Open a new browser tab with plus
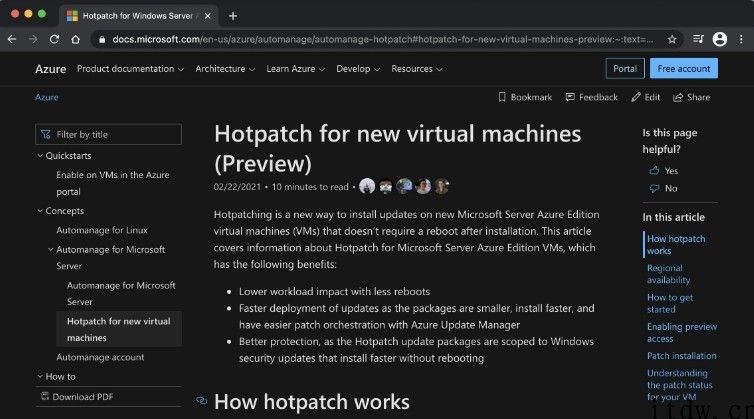 click(233, 16)
